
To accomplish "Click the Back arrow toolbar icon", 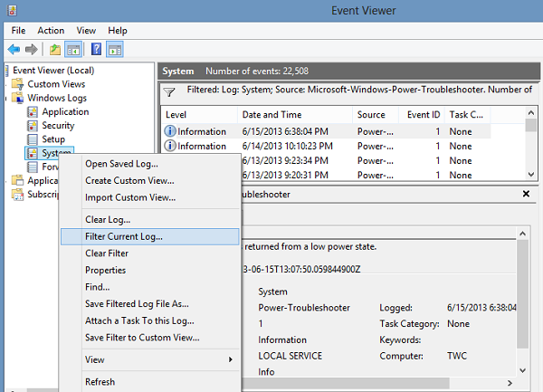I will pos(14,49).
